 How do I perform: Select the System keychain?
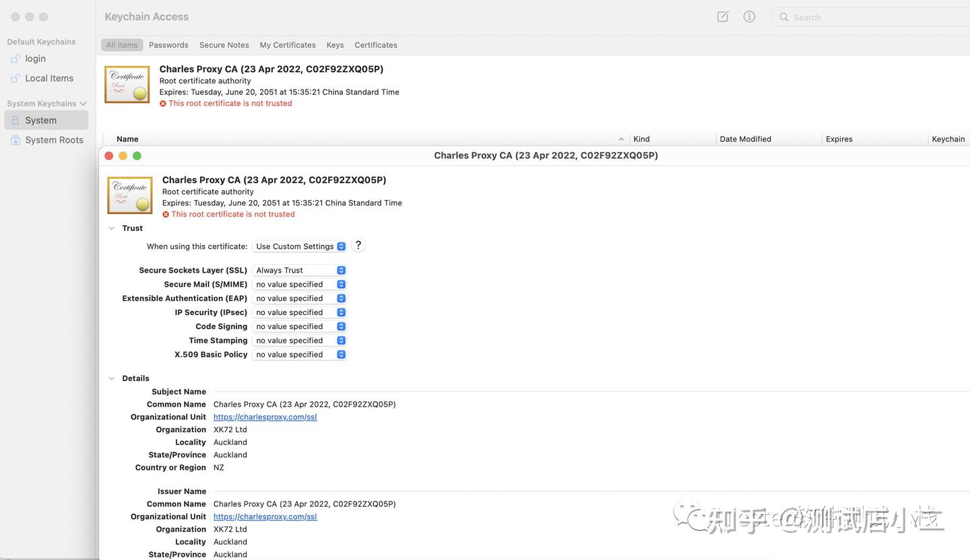coord(46,120)
